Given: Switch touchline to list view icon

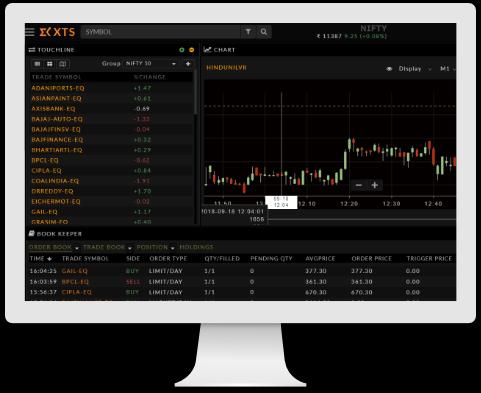Looking at the screenshot, I should point(37,64).
